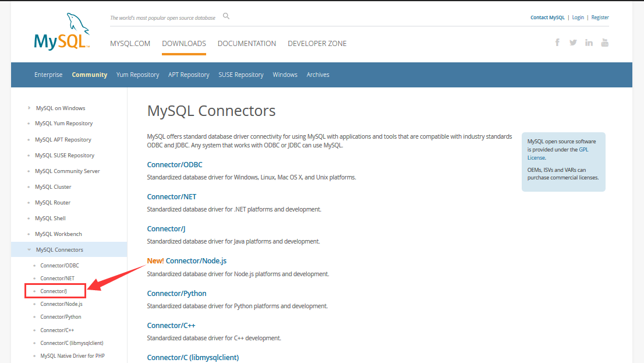Open MySQL Router sidebar item
The width and height of the screenshot is (644, 363).
[x=52, y=202]
